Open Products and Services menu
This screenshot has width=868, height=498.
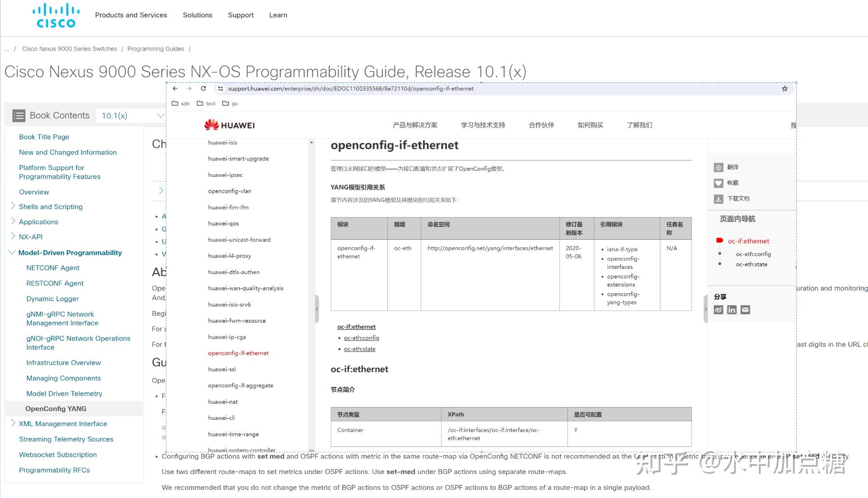(131, 15)
